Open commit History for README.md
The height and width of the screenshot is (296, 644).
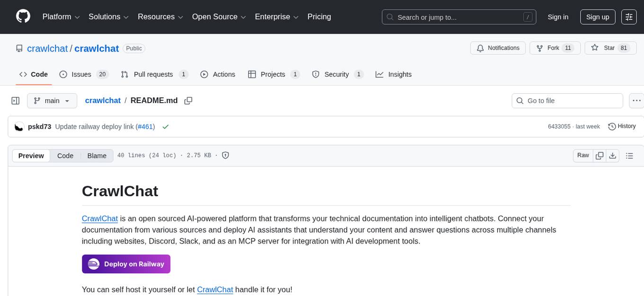click(x=622, y=126)
